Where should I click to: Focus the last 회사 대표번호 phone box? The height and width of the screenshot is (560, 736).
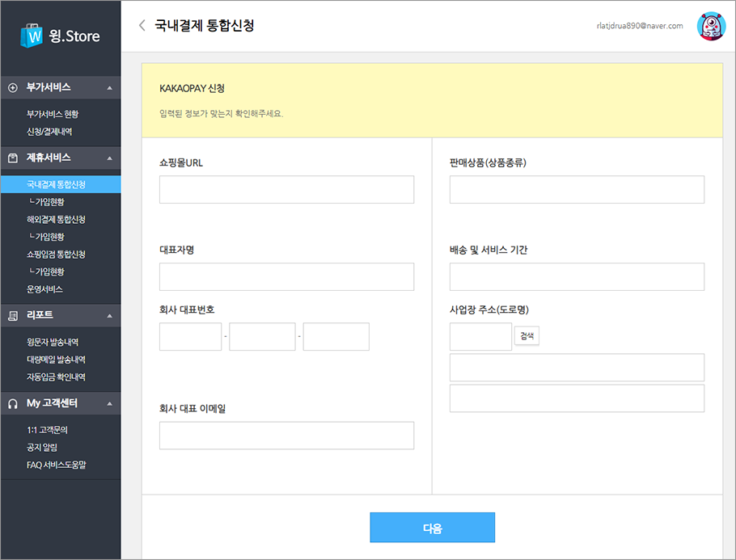[336, 337]
